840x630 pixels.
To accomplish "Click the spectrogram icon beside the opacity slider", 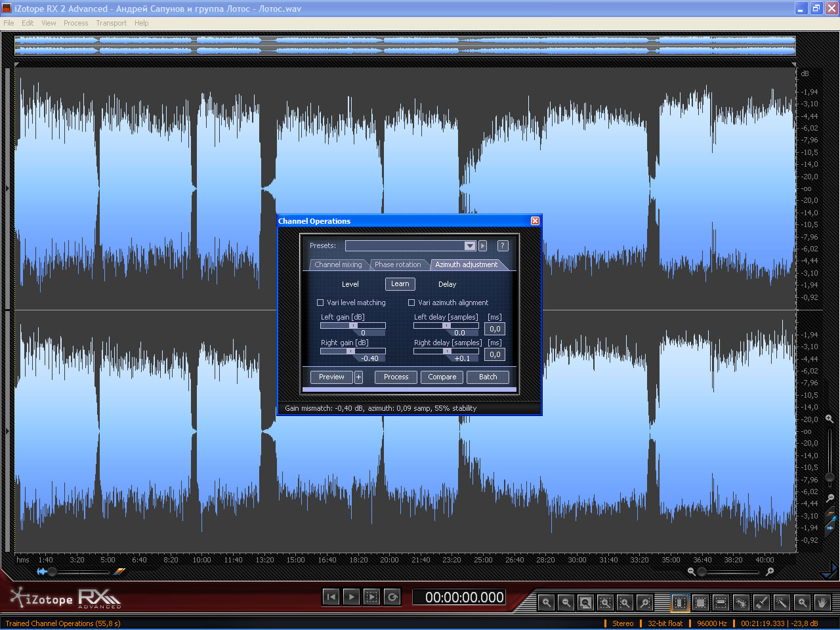I will click(x=119, y=572).
